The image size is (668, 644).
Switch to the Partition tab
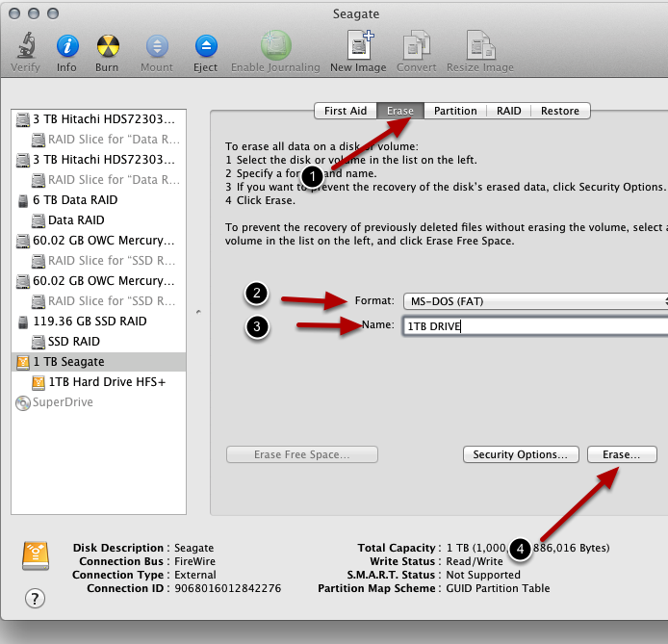455,111
